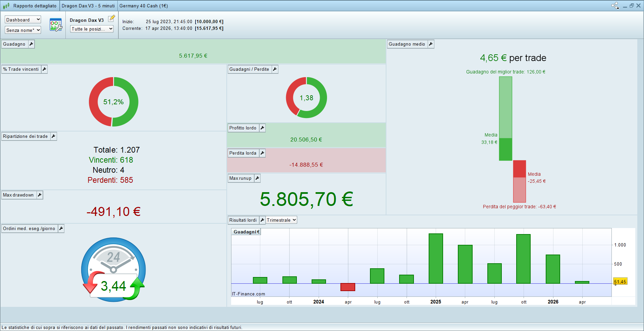Select the Rapporto dettagliato tab
This screenshot has width=644, height=331.
(35, 6)
